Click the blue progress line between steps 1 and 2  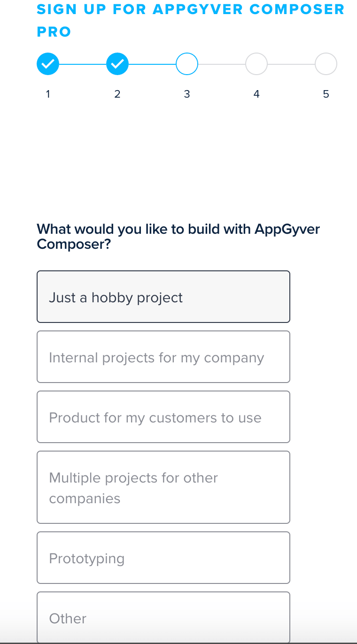83,64
